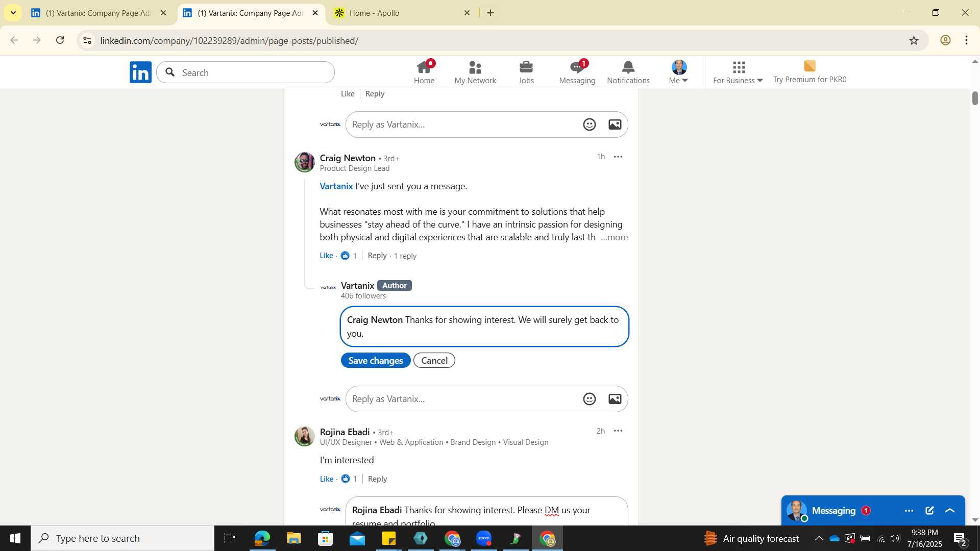Expand the Messaging overlay chevron

(x=950, y=511)
